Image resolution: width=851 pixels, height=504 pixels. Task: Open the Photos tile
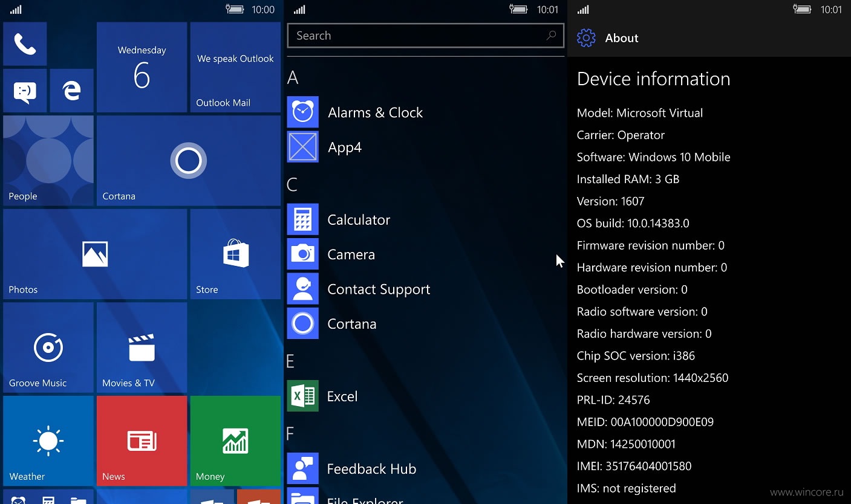click(95, 254)
